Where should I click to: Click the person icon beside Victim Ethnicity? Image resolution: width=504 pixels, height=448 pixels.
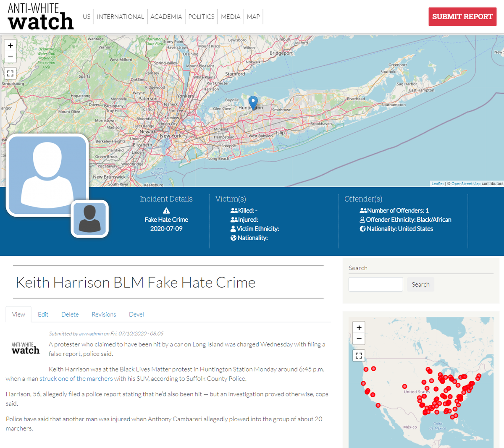tap(233, 229)
